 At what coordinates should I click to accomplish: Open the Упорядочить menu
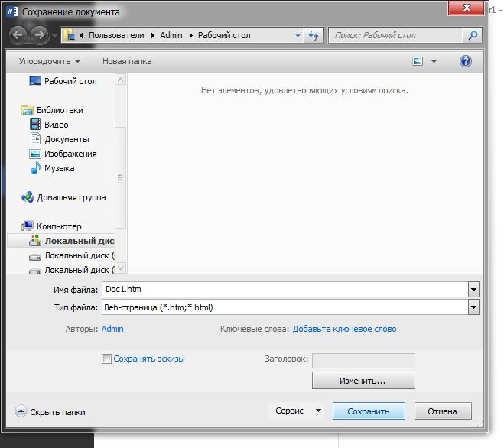(x=50, y=61)
